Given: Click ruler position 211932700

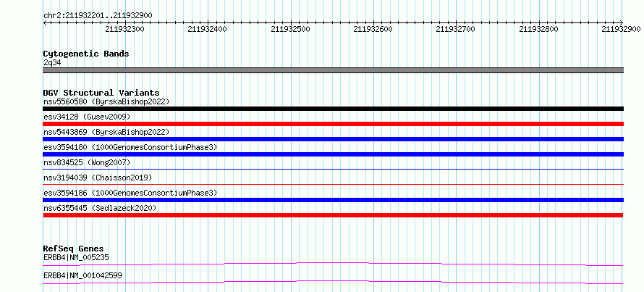Looking at the screenshot, I should [455, 29].
